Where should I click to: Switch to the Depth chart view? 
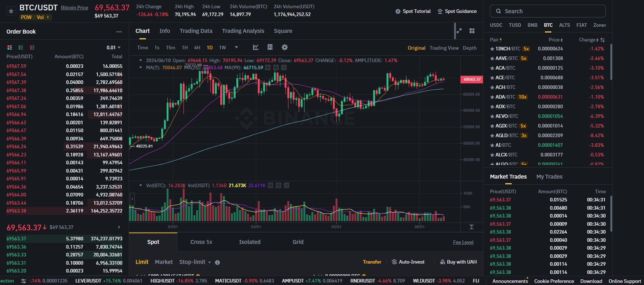coord(470,48)
